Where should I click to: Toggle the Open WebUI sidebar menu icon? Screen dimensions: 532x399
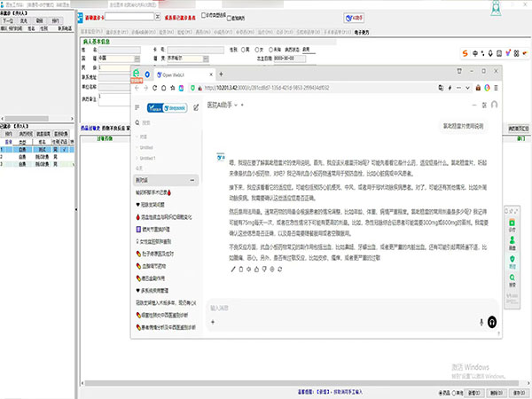click(137, 107)
